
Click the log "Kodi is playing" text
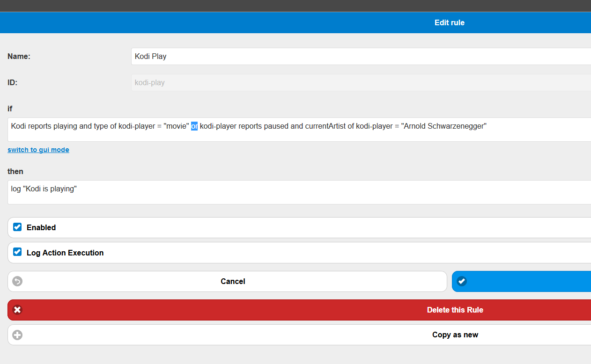pos(44,189)
